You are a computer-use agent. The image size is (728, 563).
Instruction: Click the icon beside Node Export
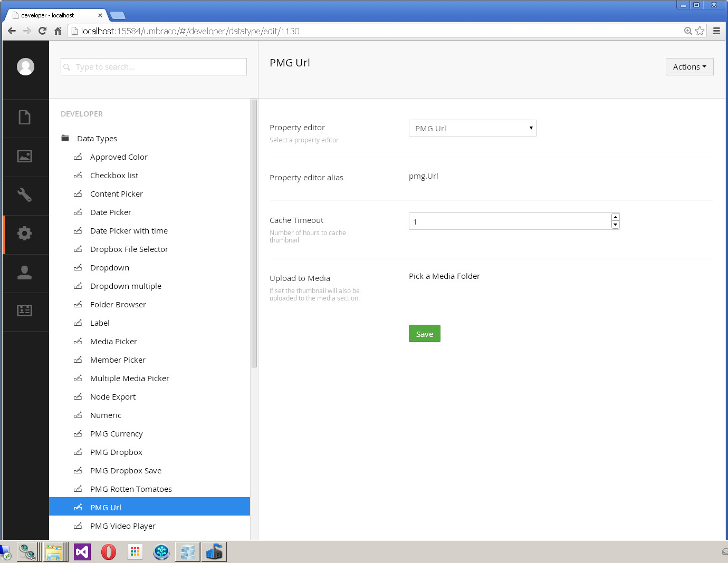[78, 397]
